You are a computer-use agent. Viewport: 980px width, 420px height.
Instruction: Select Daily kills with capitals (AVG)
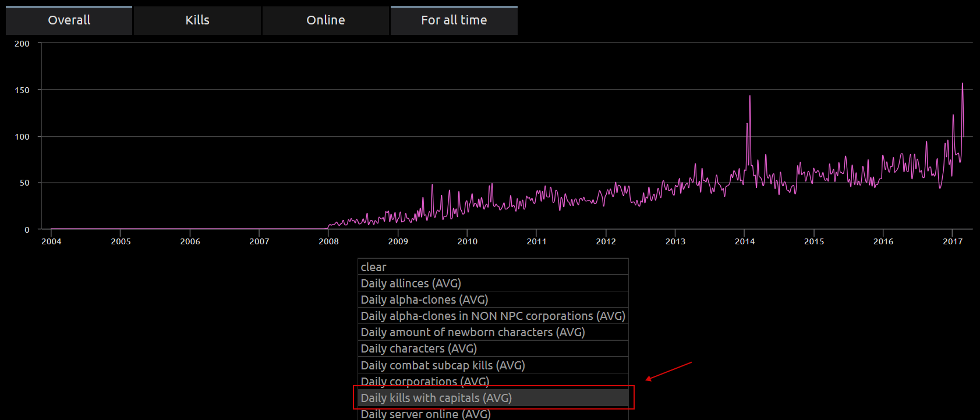point(493,398)
